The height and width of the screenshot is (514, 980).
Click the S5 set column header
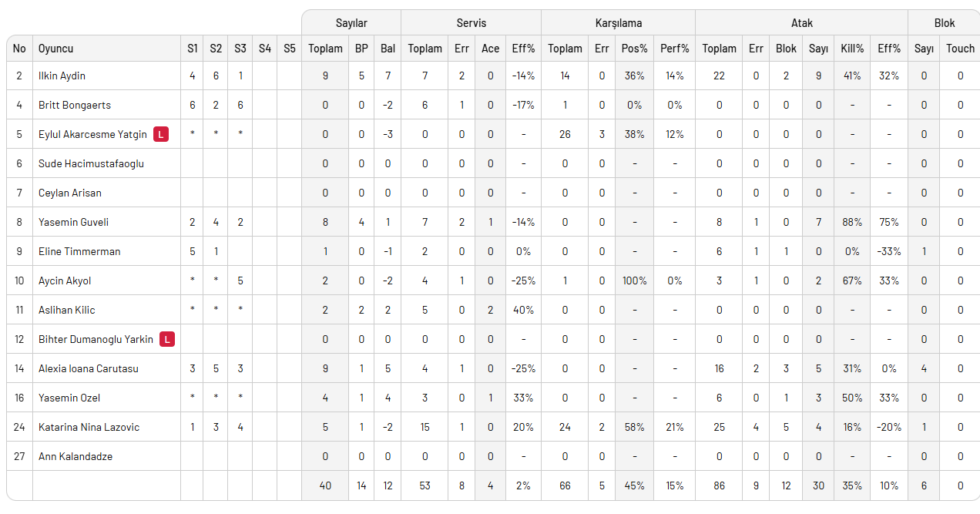(x=289, y=49)
